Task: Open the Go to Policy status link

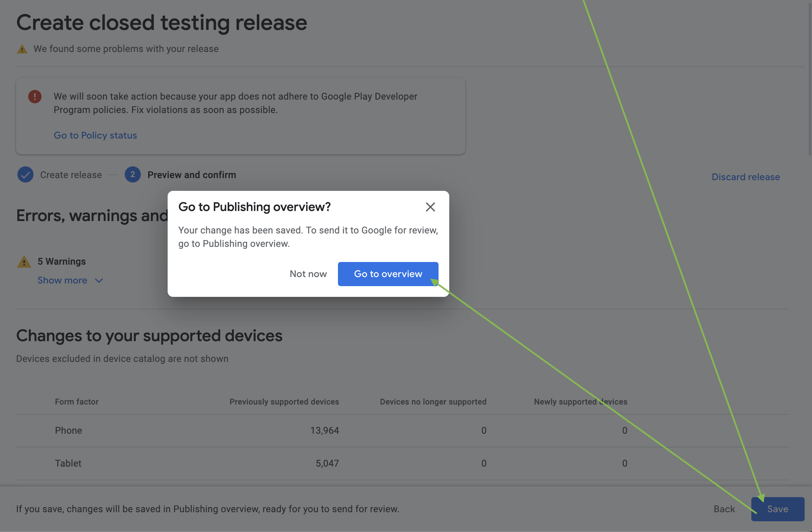Action: tap(95, 135)
